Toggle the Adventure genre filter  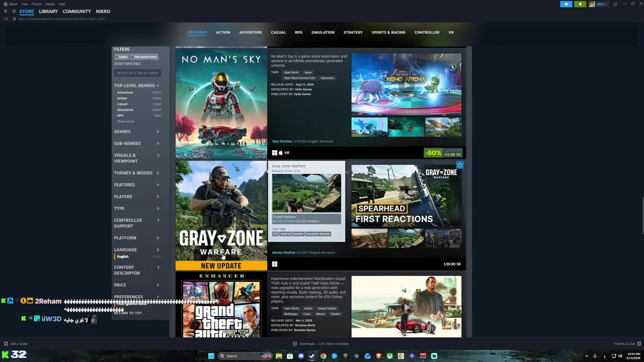tap(138, 93)
